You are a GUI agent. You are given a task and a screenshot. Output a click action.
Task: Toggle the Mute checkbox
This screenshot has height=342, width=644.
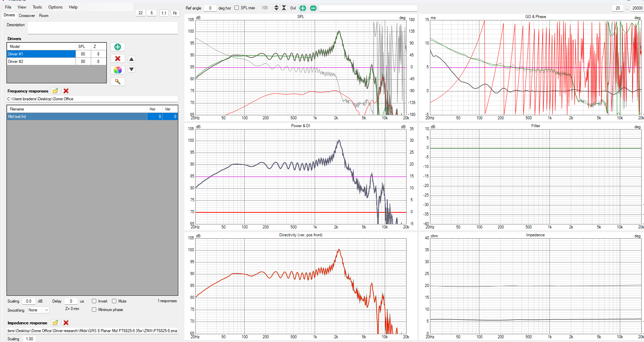click(x=114, y=301)
